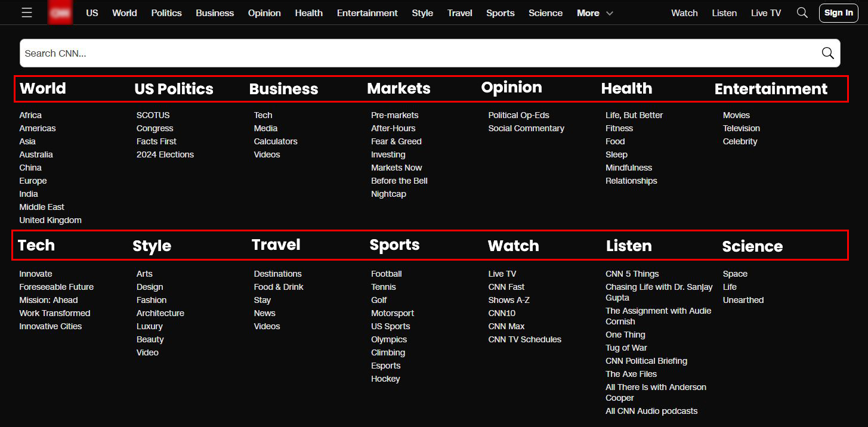The height and width of the screenshot is (427, 868).
Task: Open Before the Bell link
Action: pos(399,181)
